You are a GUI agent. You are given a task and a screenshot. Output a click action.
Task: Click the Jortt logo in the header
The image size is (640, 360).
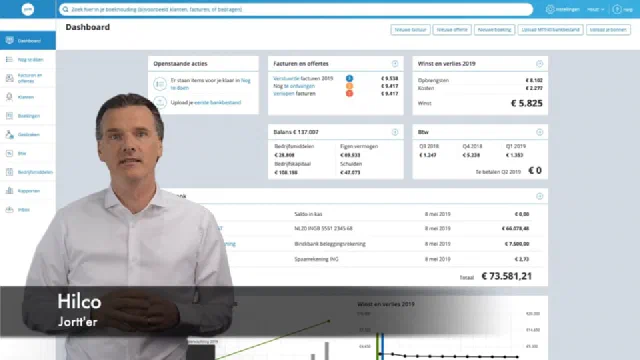pyautogui.click(x=28, y=9)
